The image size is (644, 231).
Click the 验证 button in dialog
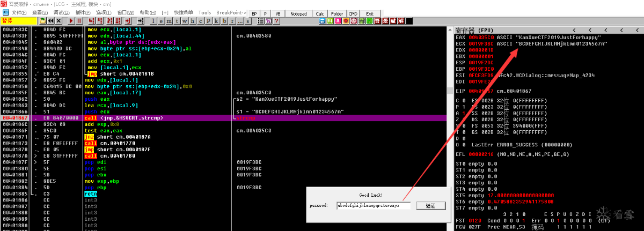click(x=430, y=206)
